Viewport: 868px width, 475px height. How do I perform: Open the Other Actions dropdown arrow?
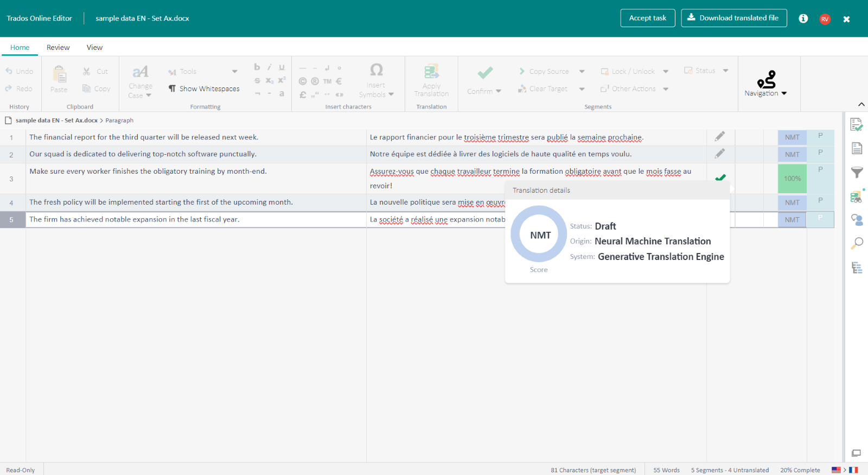(666, 89)
